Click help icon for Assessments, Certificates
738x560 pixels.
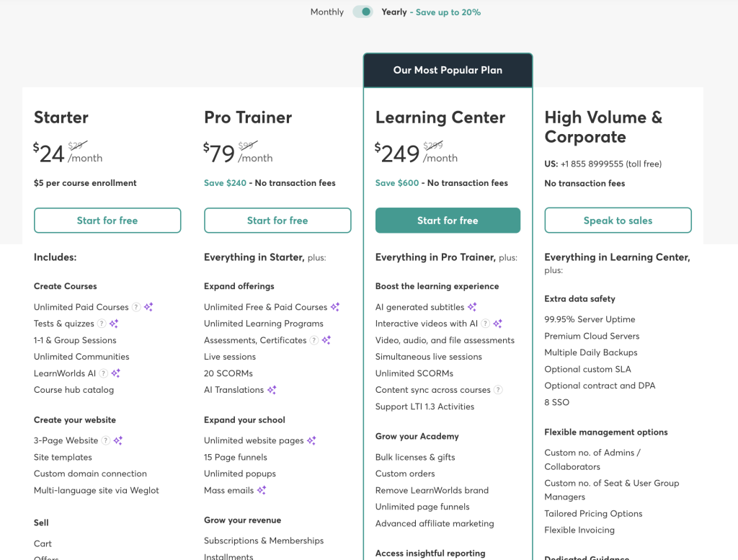314,340
